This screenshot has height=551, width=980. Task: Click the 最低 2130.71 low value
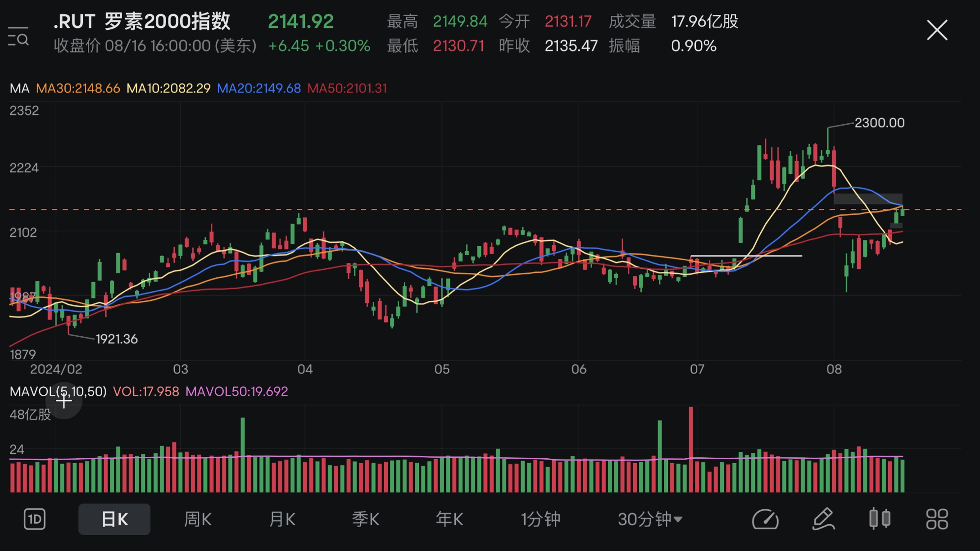[x=436, y=45]
